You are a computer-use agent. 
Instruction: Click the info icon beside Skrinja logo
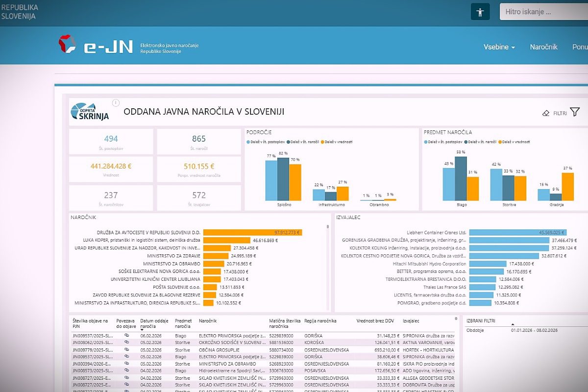[x=116, y=103]
